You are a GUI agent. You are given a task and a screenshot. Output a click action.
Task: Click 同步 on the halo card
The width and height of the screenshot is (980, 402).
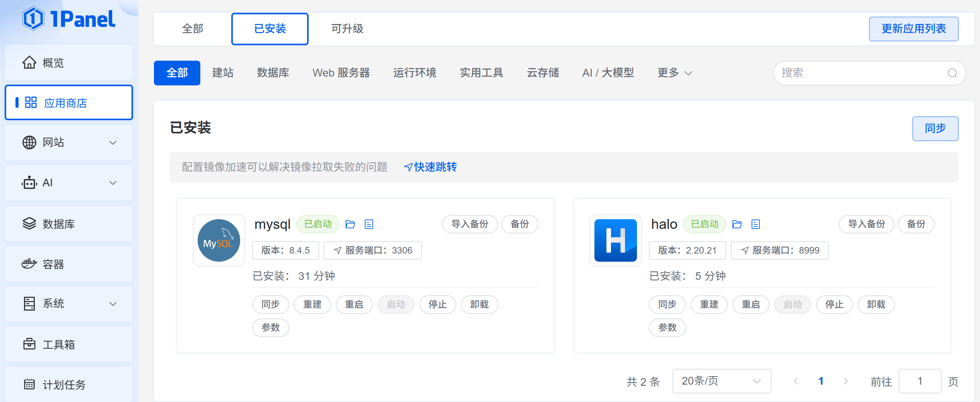668,305
